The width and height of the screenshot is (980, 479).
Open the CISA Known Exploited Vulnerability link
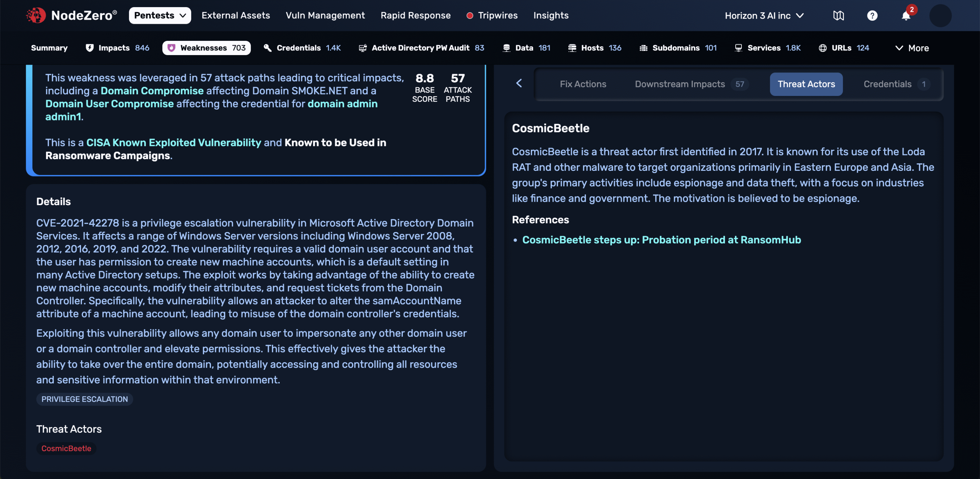[174, 142]
